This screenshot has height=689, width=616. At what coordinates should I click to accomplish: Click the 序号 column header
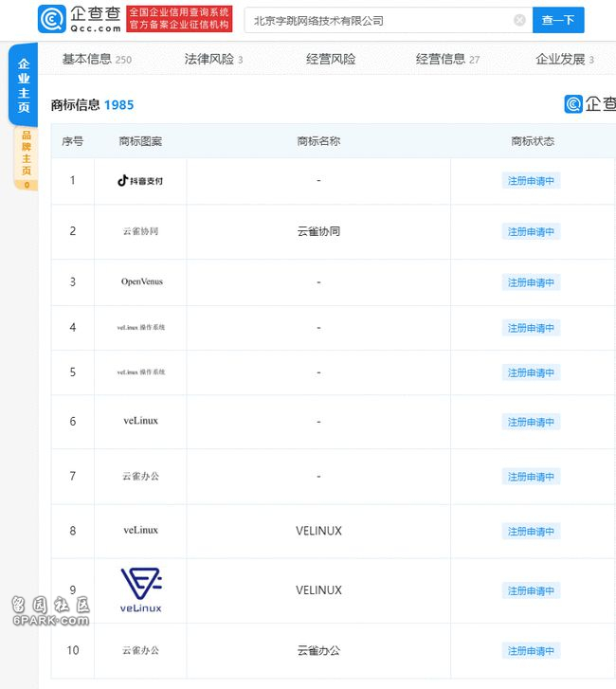click(x=72, y=141)
